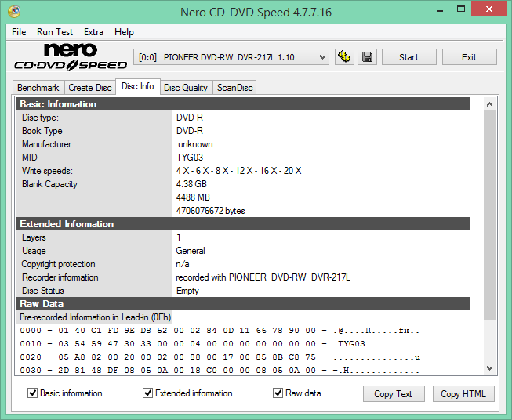Select the Disc Info tab
The width and height of the screenshot is (512, 420).
[x=138, y=86]
